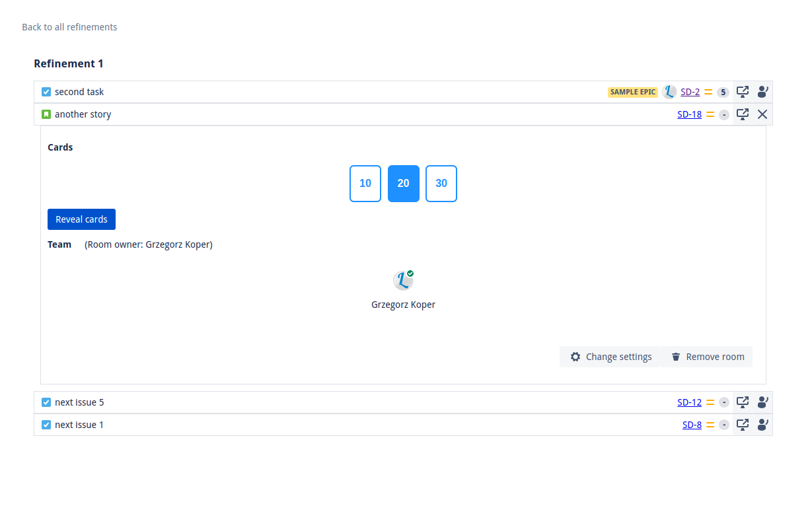Click the medium priority icon next to SD-2
The image size is (812, 508).
708,92
